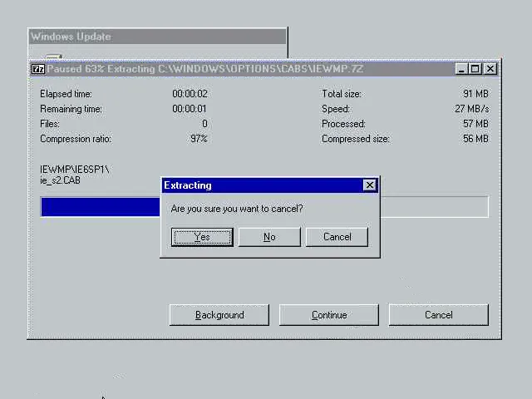The width and height of the screenshot is (532, 399).
Task: Click the Processed value 57 MB
Action: 475,124
